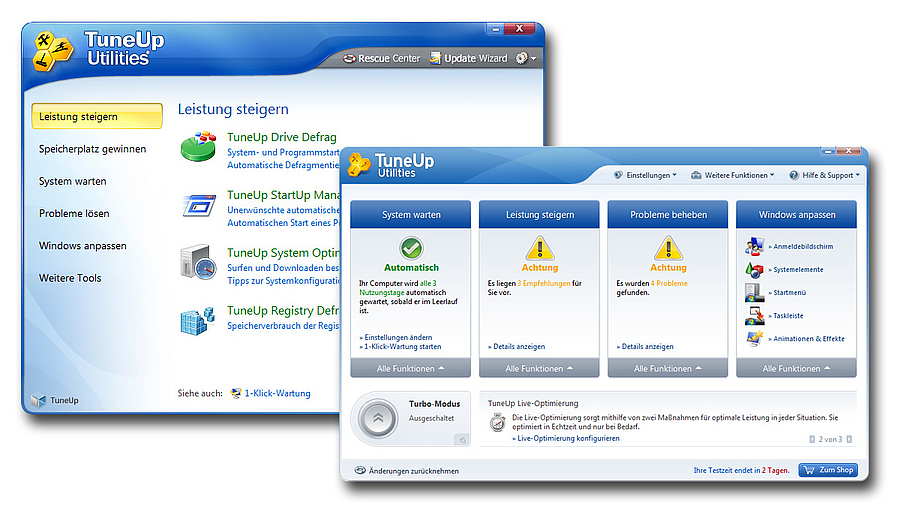Open Live-Optimierung konfigurieren link
Screen dimensions: 900x509
click(x=567, y=438)
